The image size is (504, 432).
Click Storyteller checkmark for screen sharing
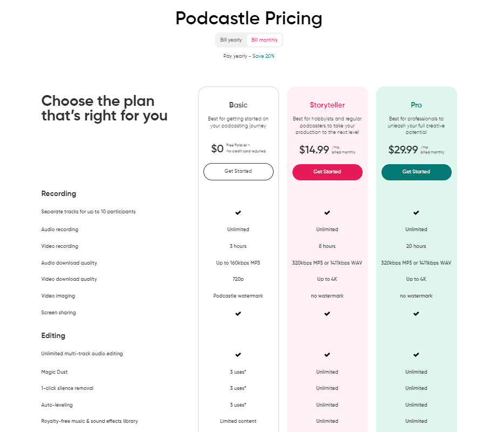(327, 314)
